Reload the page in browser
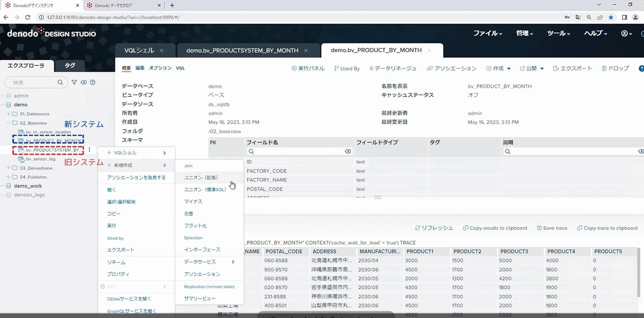The height and width of the screenshot is (318, 644). pos(28,17)
